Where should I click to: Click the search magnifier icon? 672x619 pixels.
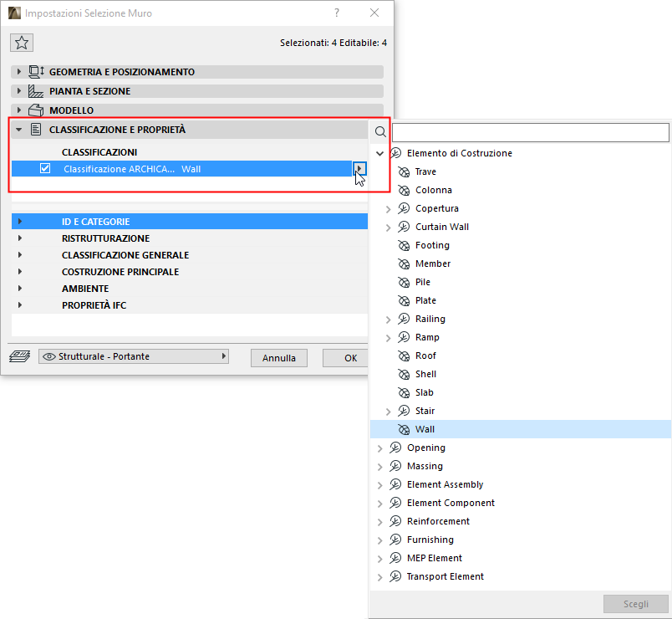[x=380, y=131]
